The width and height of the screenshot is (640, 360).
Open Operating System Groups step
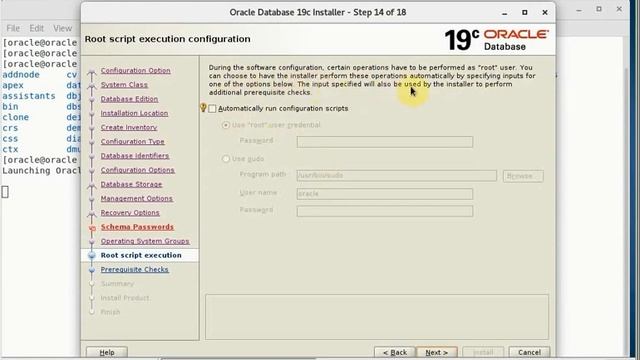pos(145,241)
